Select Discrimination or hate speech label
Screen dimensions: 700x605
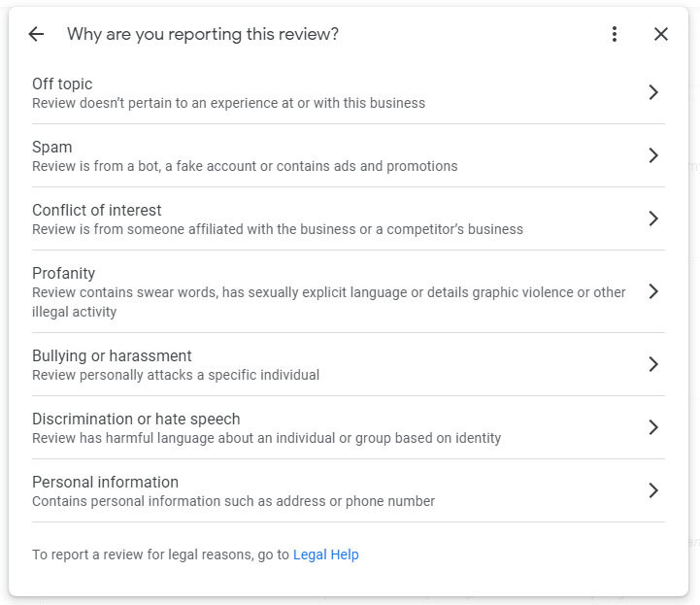pos(136,420)
